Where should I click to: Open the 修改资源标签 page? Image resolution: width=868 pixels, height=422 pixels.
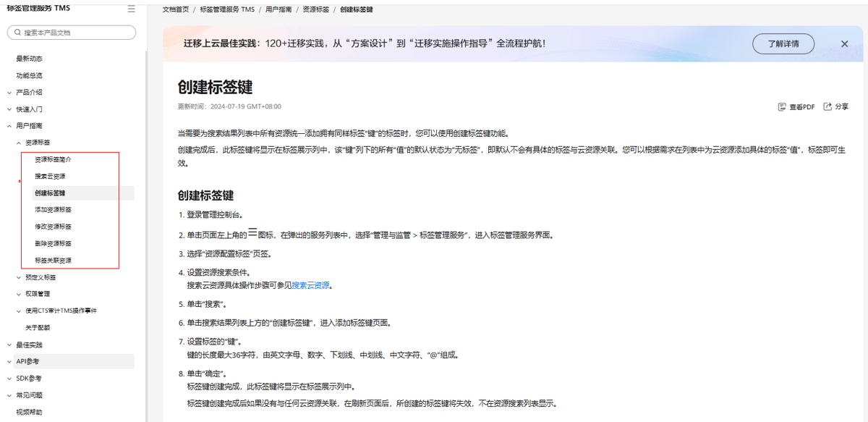(x=54, y=227)
